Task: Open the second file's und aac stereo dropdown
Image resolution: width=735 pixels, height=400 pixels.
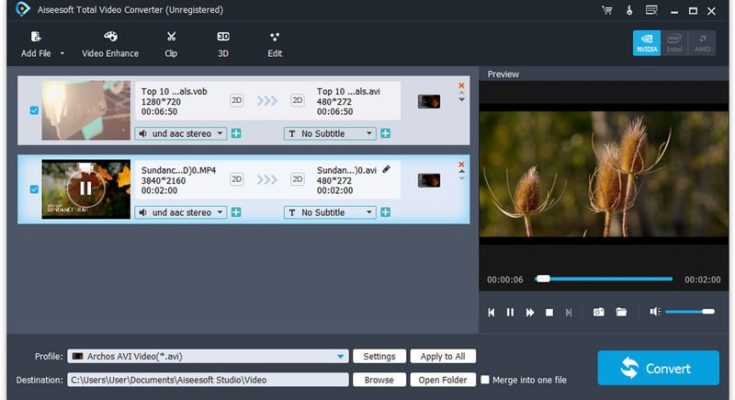Action: 220,212
